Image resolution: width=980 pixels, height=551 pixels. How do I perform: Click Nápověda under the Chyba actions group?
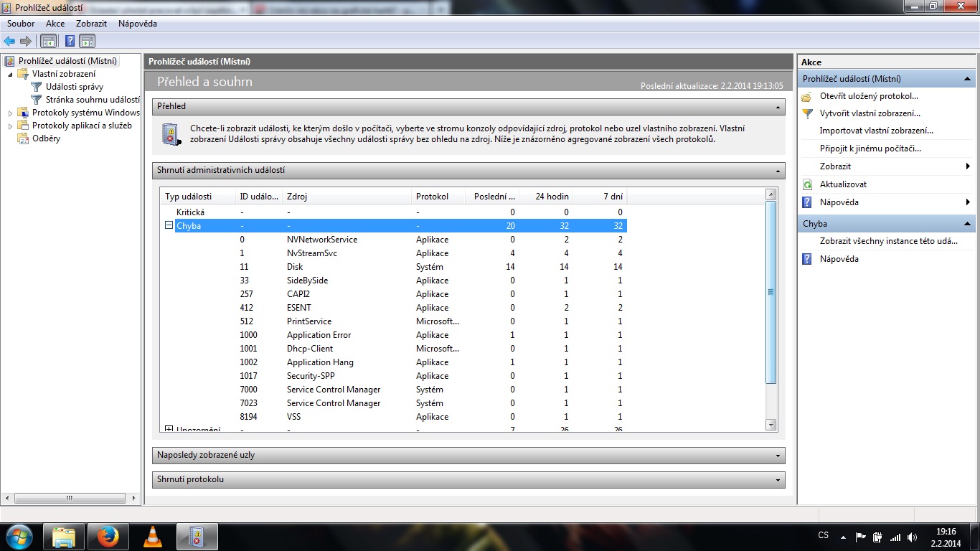tap(839, 259)
